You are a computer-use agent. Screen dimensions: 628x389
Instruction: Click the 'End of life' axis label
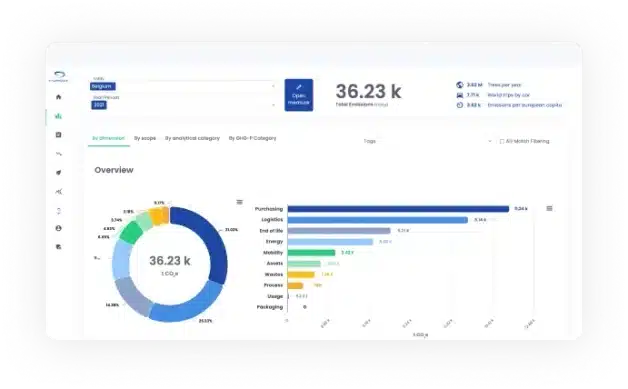pos(271,231)
